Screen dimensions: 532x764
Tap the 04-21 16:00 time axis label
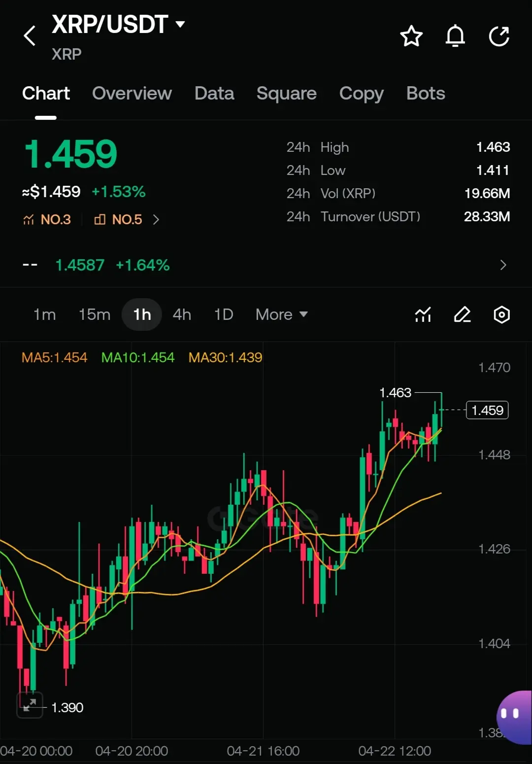(263, 751)
